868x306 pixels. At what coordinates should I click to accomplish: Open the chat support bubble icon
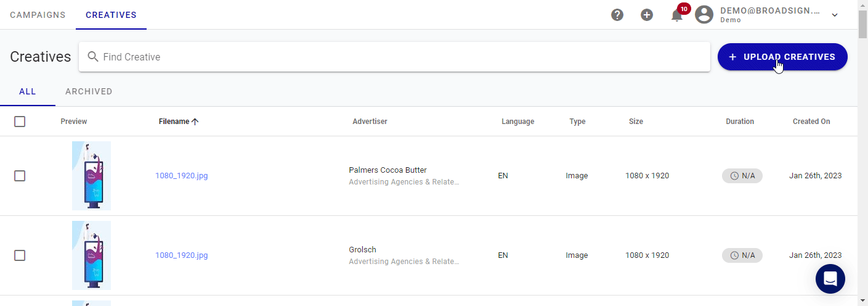coord(830,279)
